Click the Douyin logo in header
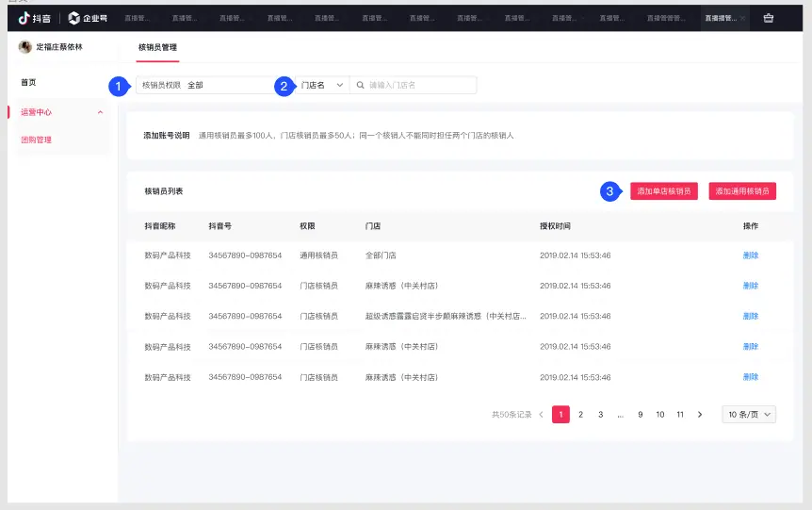This screenshot has width=812, height=510. tap(35, 18)
